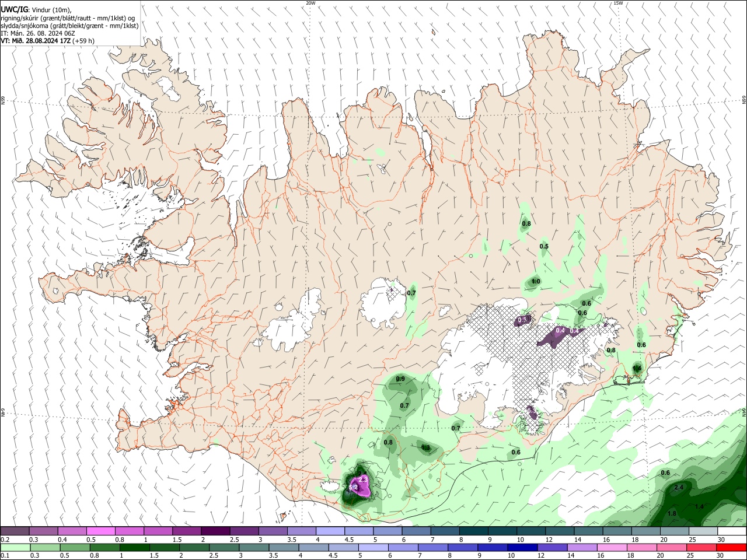
Task: Click the snow legend number 3.5
Action: (292, 540)
